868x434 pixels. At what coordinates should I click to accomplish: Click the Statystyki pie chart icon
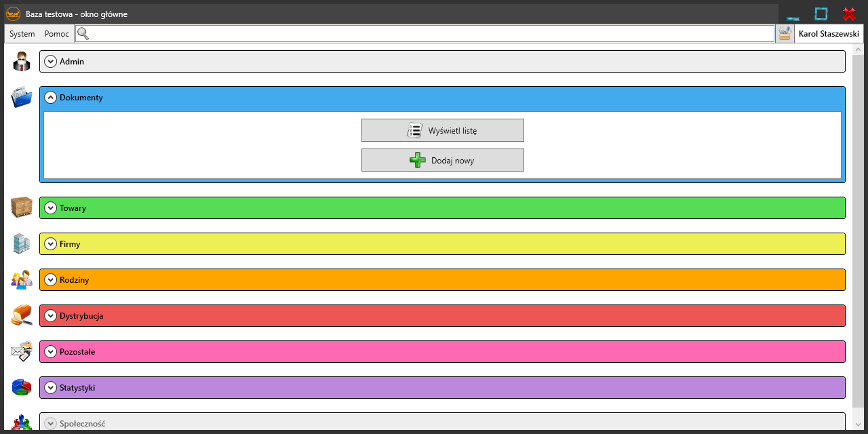tap(22, 387)
